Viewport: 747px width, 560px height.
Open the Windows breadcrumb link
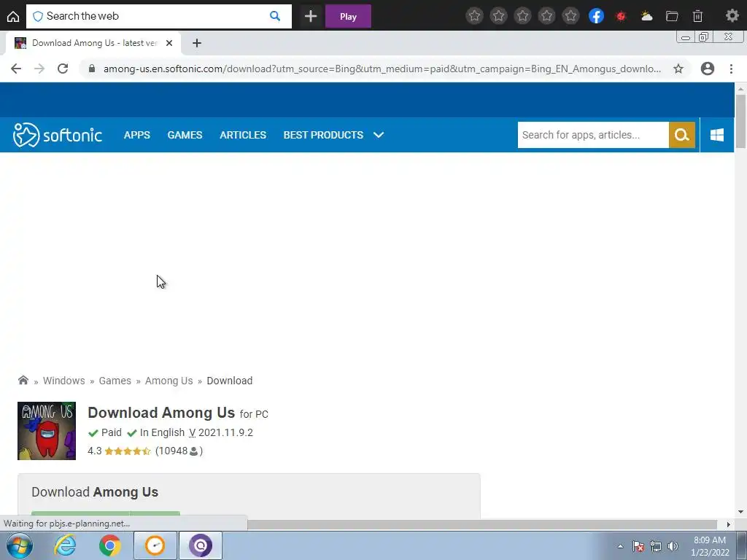click(64, 381)
